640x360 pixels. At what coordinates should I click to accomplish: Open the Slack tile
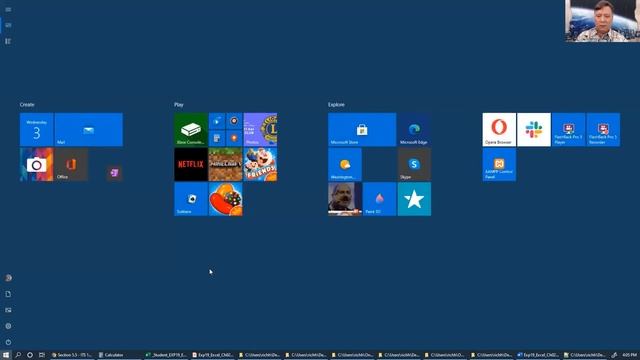tap(534, 130)
